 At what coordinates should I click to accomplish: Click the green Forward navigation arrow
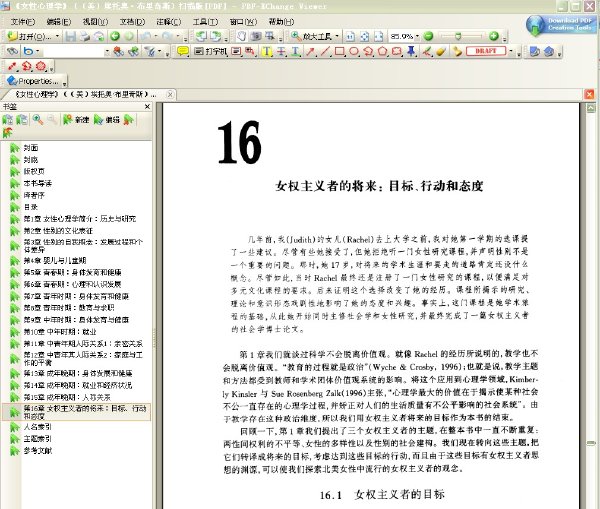pos(129,36)
